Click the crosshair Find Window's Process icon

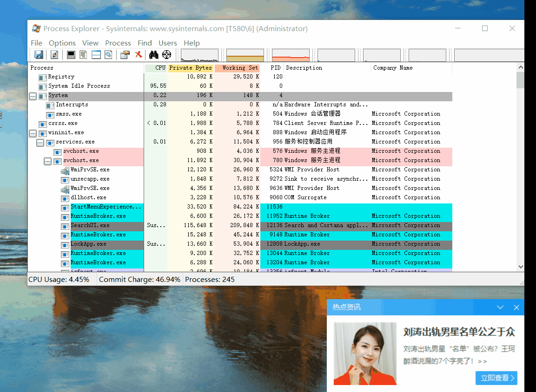(166, 55)
